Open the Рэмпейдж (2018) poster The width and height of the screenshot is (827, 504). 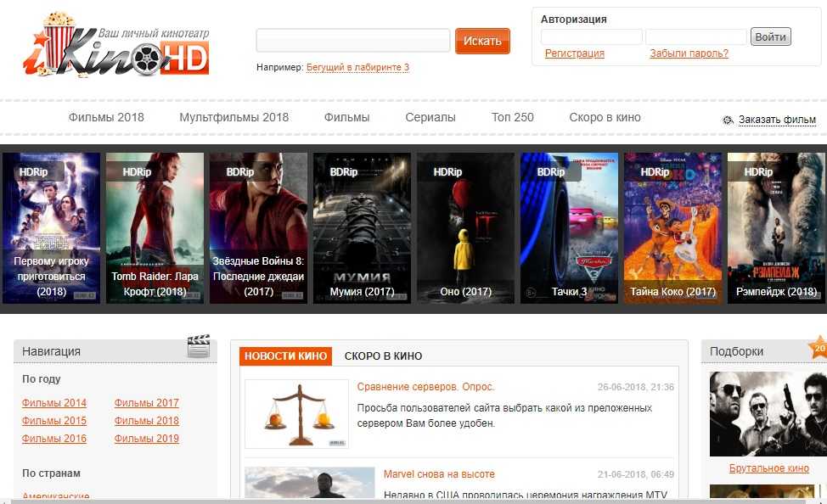click(x=776, y=227)
